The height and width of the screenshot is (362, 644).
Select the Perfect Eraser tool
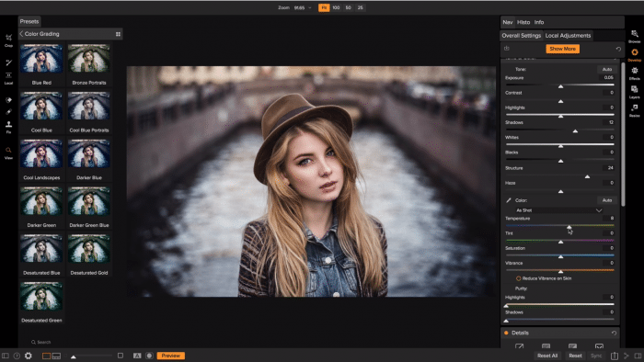coord(8,100)
